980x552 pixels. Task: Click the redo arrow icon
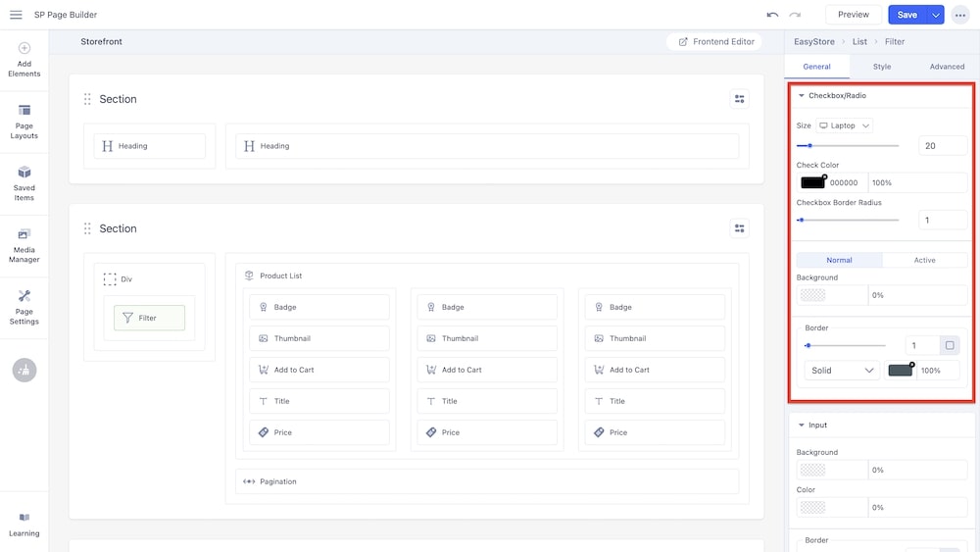[x=795, y=15]
